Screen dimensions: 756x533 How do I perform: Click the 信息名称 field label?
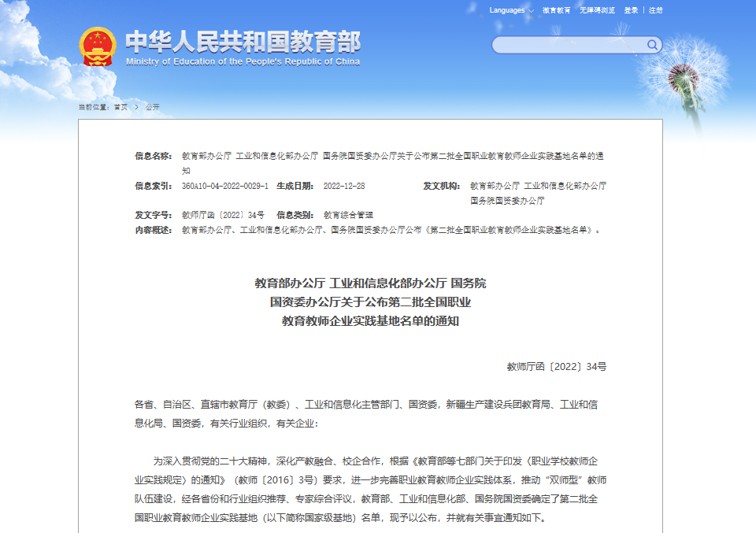click(x=153, y=156)
